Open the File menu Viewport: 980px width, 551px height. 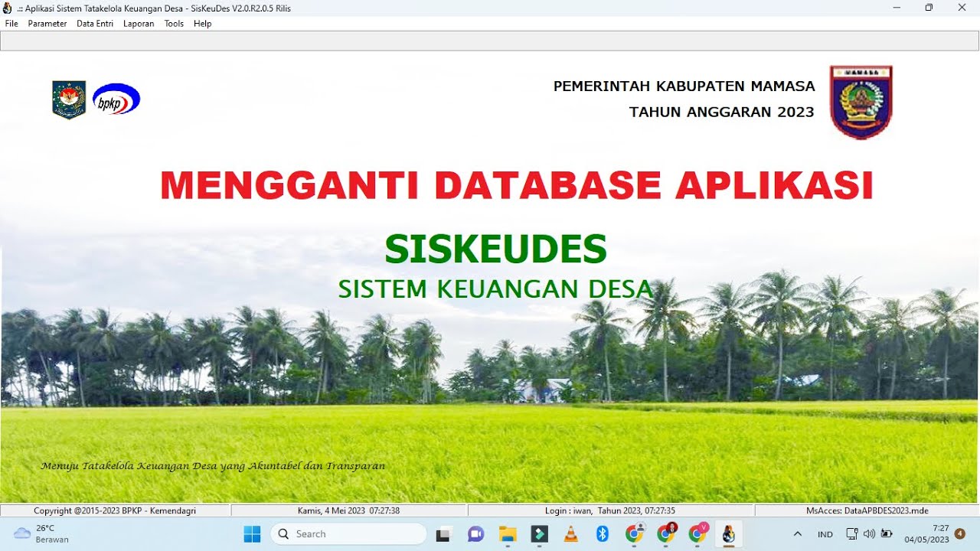(11, 24)
